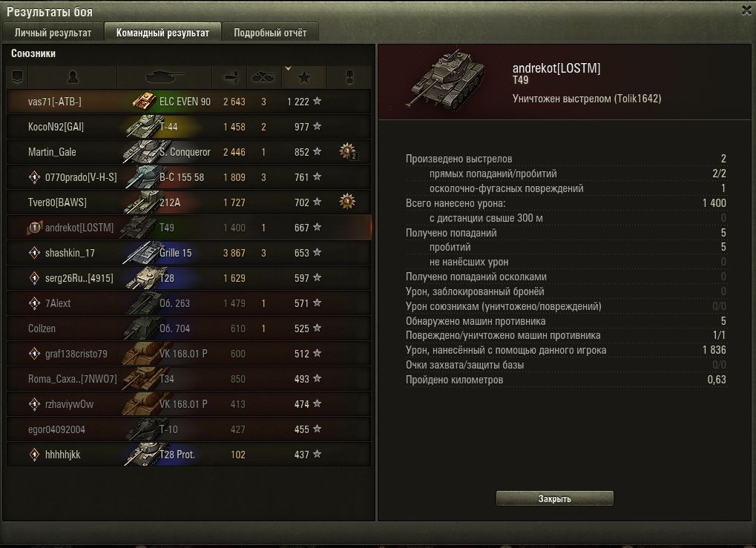756x548 pixels.
Task: Sort by experience star column header
Action: click(303, 76)
